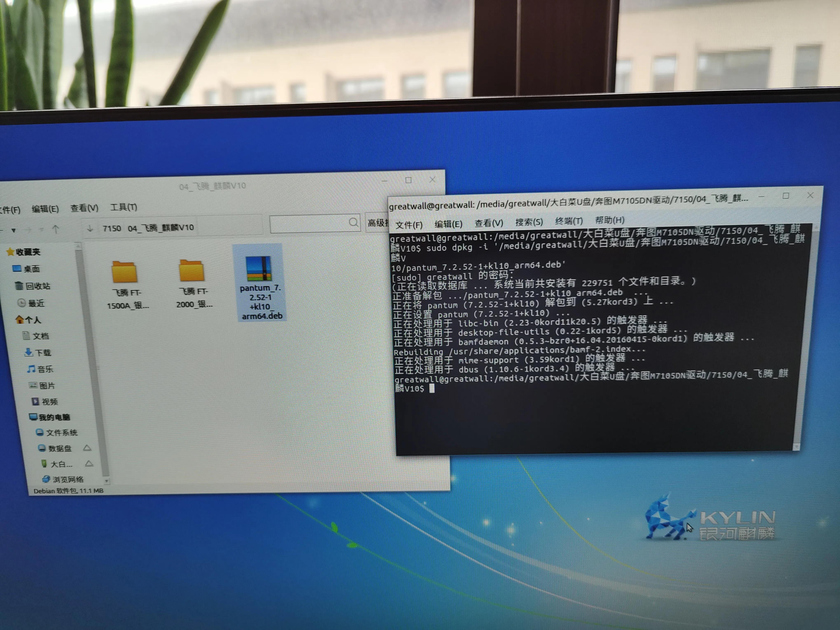Click sidebar scrollbar down arrow
This screenshot has height=630, width=840.
click(107, 481)
